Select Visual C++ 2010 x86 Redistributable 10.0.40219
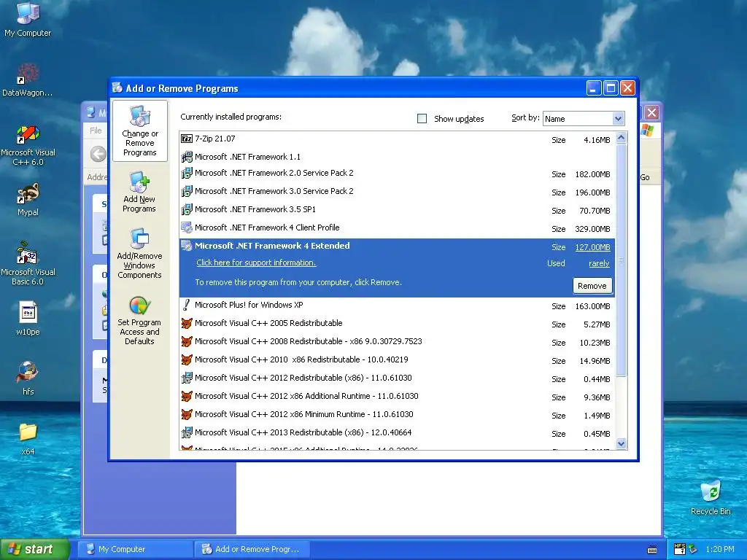The height and width of the screenshot is (560, 747). pos(397,360)
